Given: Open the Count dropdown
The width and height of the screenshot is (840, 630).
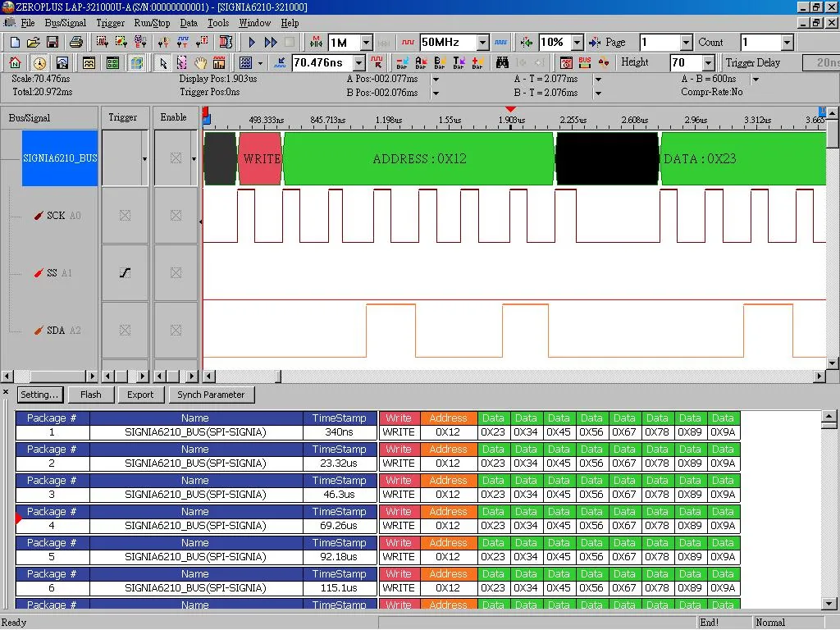Looking at the screenshot, I should click(787, 43).
